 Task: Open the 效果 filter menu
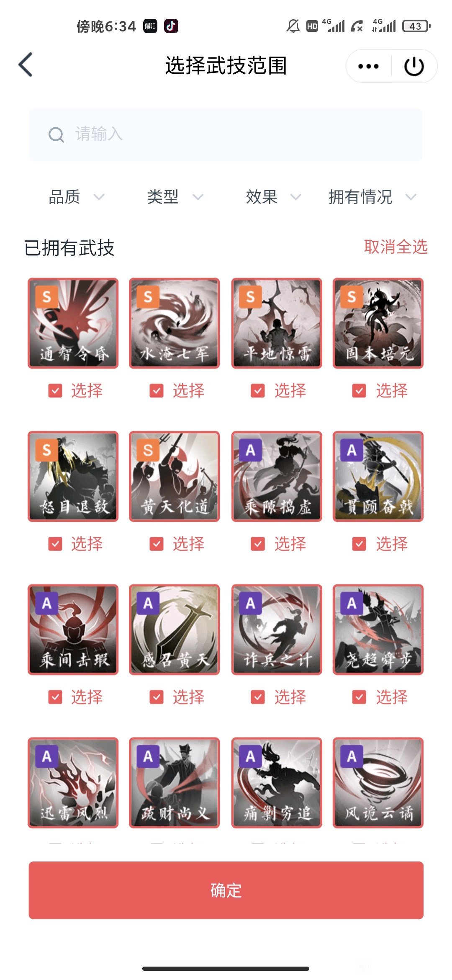274,197
